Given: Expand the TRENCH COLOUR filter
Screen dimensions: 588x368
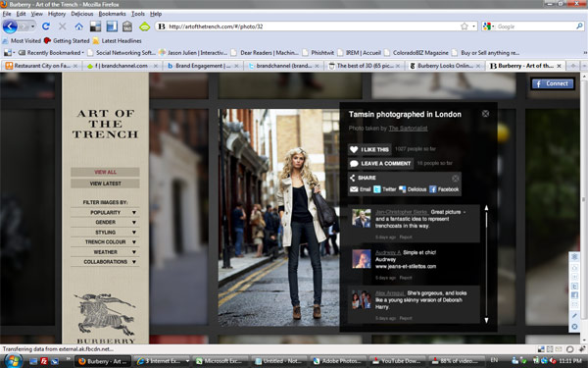Looking at the screenshot, I should [x=105, y=242].
